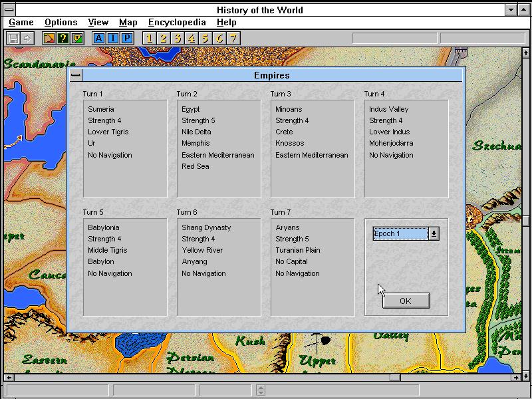532x399 pixels.
Task: Click the Kush label on the map
Action: pyautogui.click(x=250, y=341)
